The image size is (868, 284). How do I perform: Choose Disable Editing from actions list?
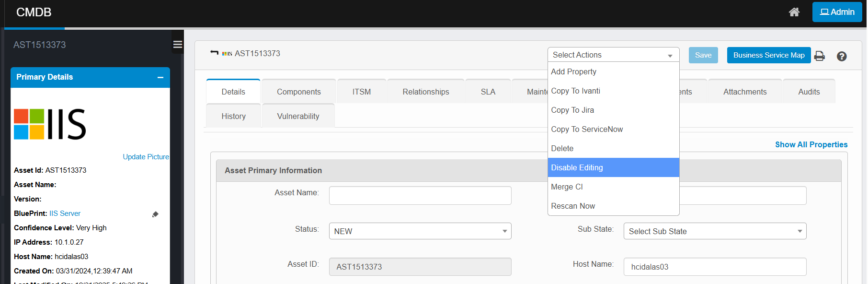coord(613,167)
